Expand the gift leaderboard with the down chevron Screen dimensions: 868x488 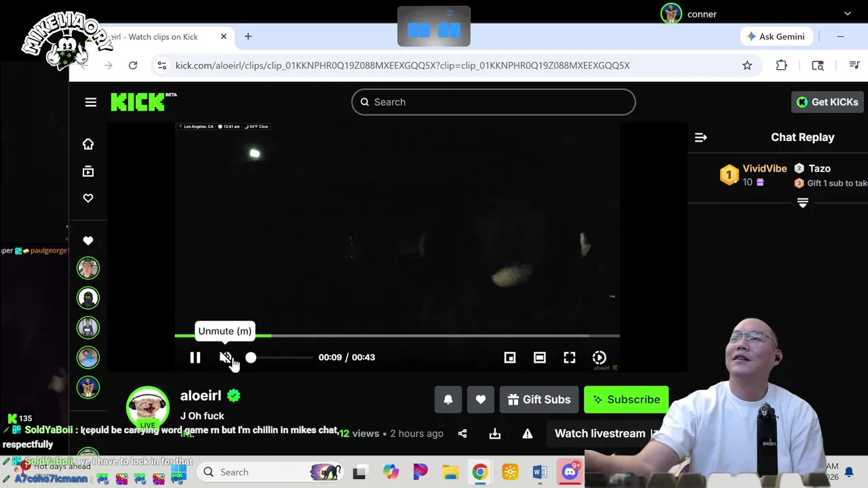pyautogui.click(x=803, y=203)
